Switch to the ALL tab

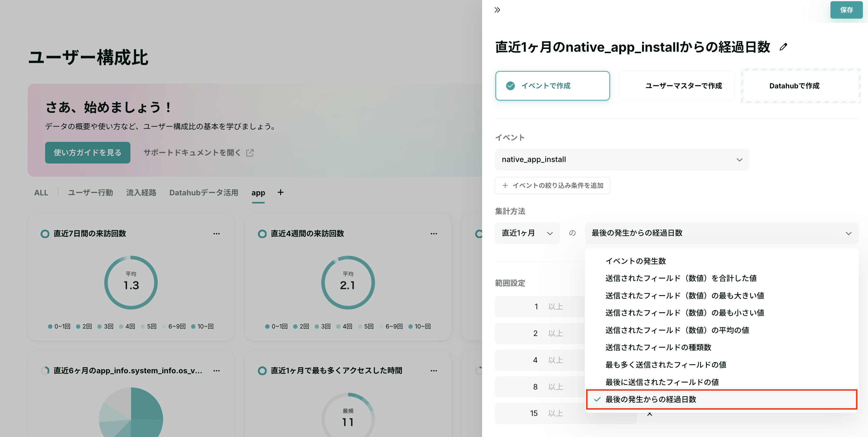41,192
